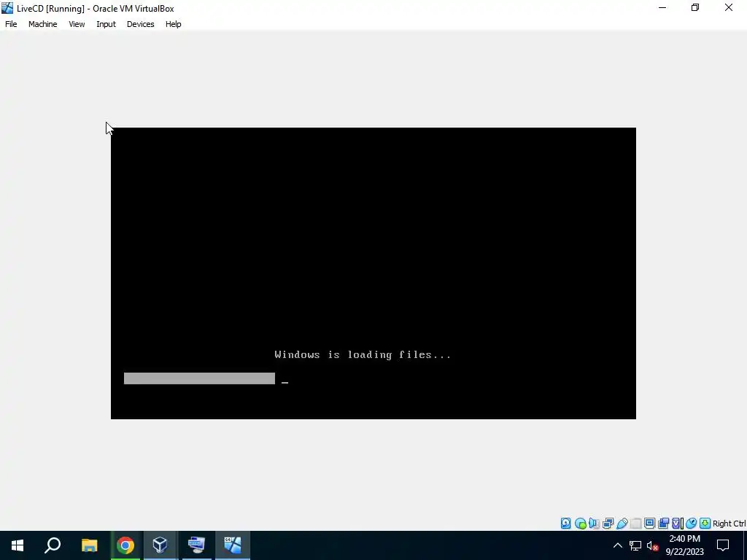The image size is (747, 560).
Task: Click the grayed shared folders status icon
Action: pyautogui.click(x=635, y=524)
